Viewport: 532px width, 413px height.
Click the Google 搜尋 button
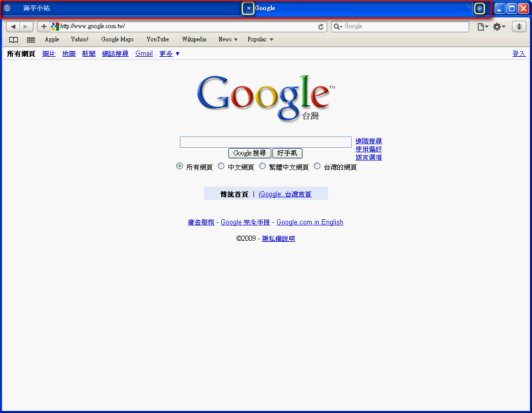pyautogui.click(x=250, y=153)
